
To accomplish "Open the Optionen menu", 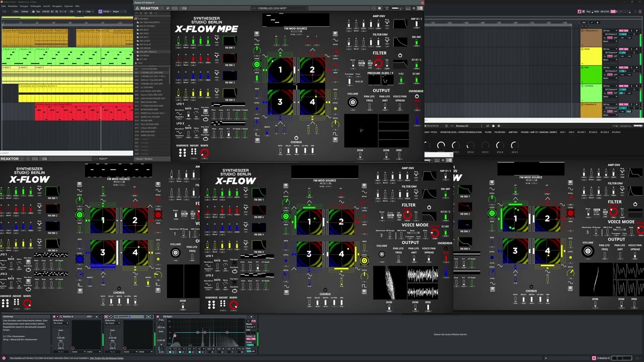I will tap(68, 6).
